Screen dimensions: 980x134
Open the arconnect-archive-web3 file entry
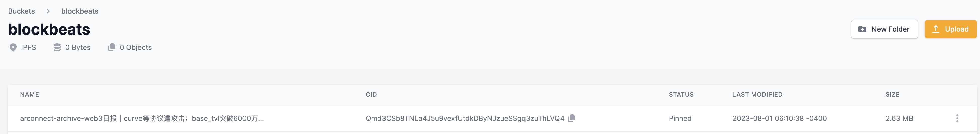pos(142,118)
